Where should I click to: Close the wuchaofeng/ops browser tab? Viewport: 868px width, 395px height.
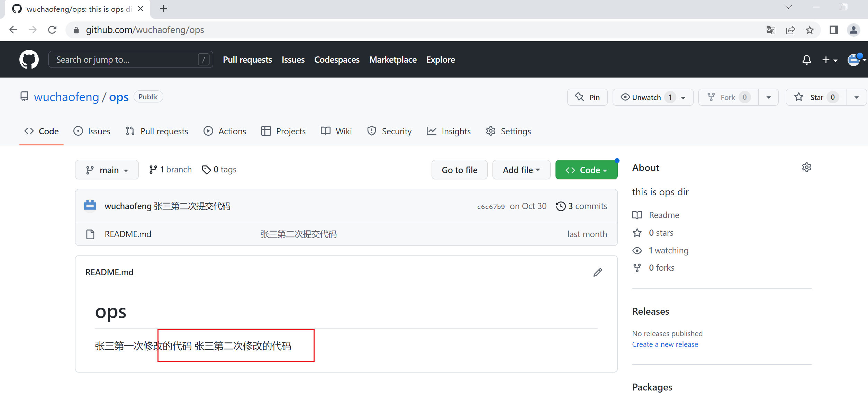tap(141, 9)
